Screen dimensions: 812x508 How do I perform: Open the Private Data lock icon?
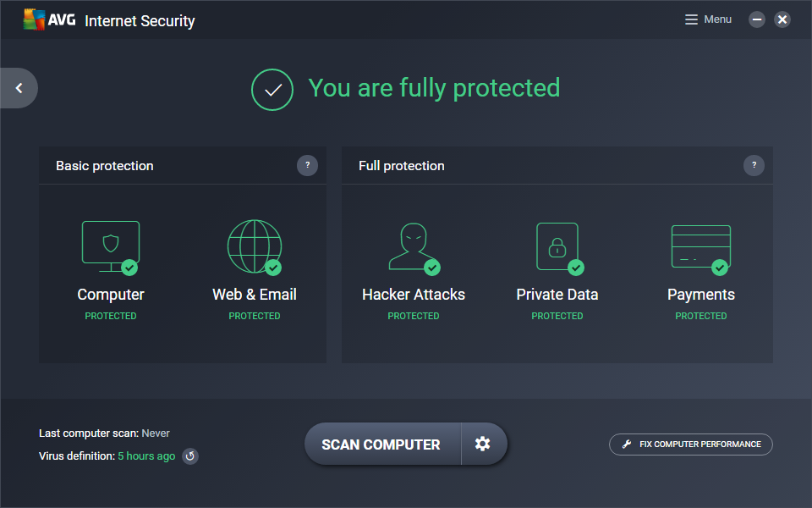tap(557, 246)
